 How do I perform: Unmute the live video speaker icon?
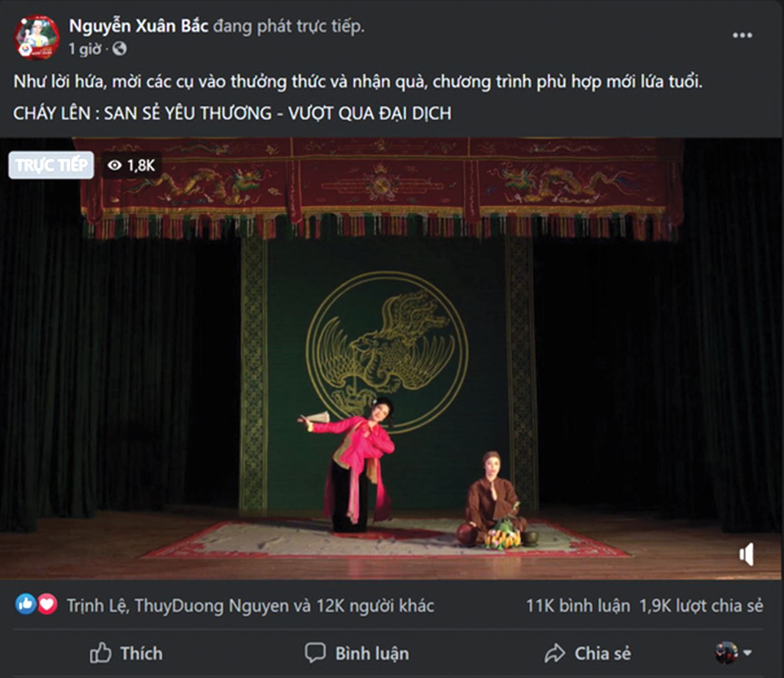point(746,554)
